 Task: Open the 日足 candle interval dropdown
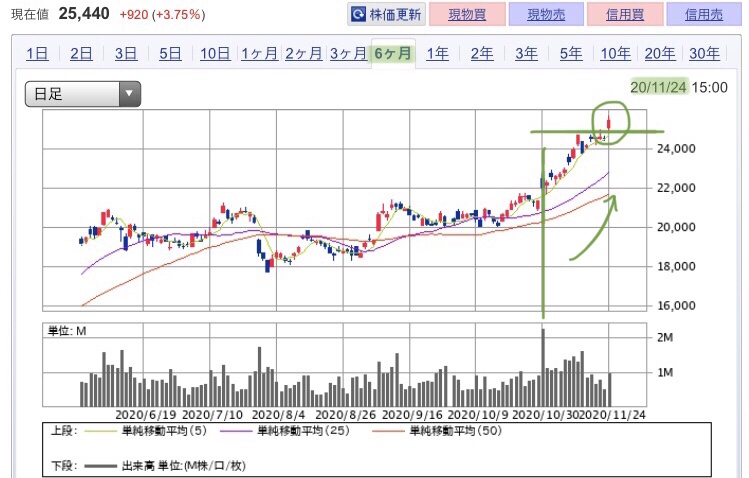83,94
